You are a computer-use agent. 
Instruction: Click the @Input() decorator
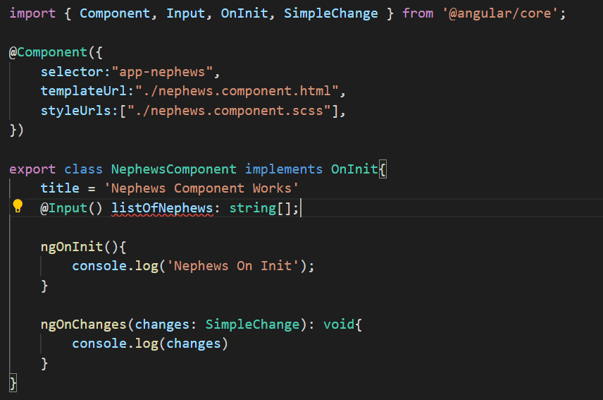pos(72,208)
